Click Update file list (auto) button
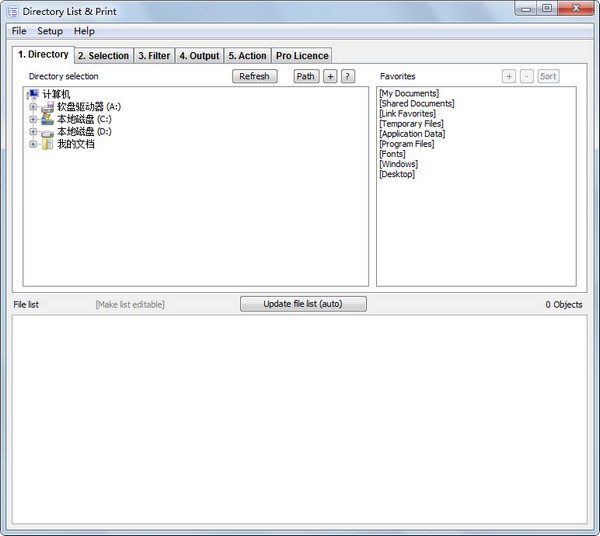This screenshot has width=600, height=536. (x=303, y=304)
